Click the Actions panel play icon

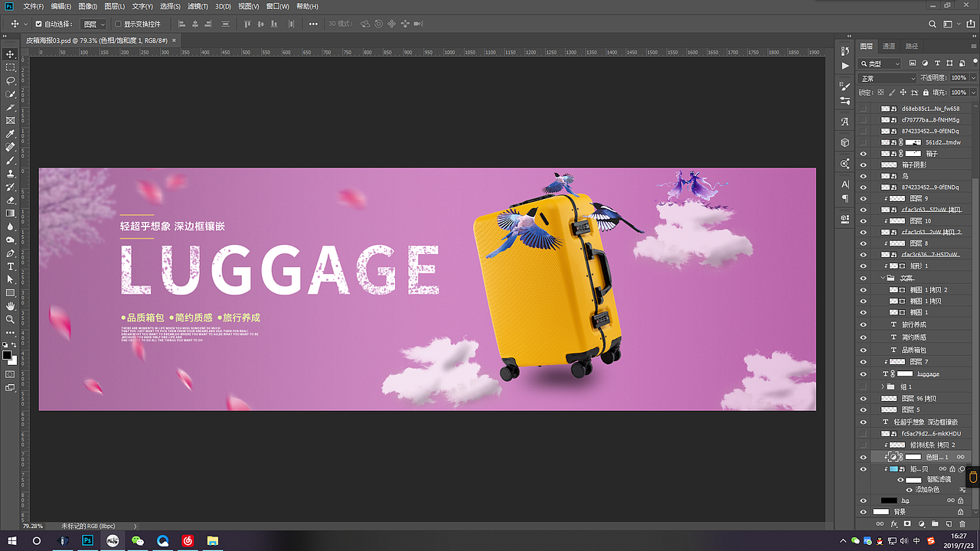845,66
